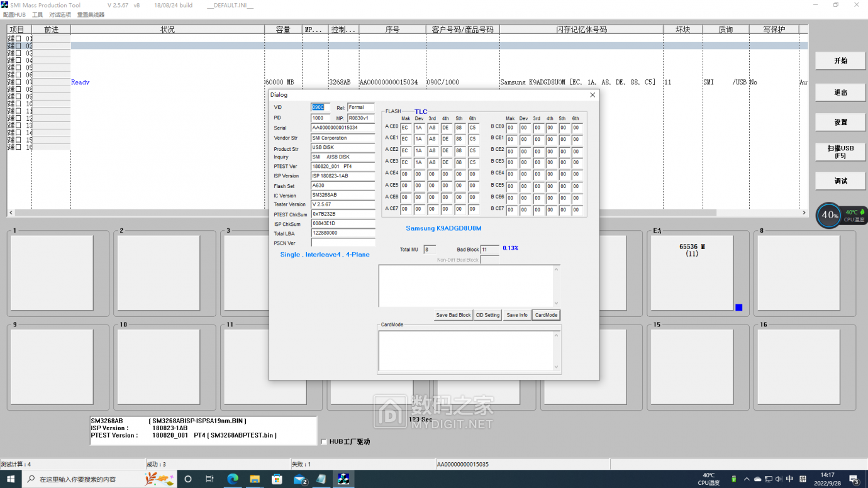This screenshot has height=488, width=868.
Task: Open 设置 settings button
Action: (840, 122)
